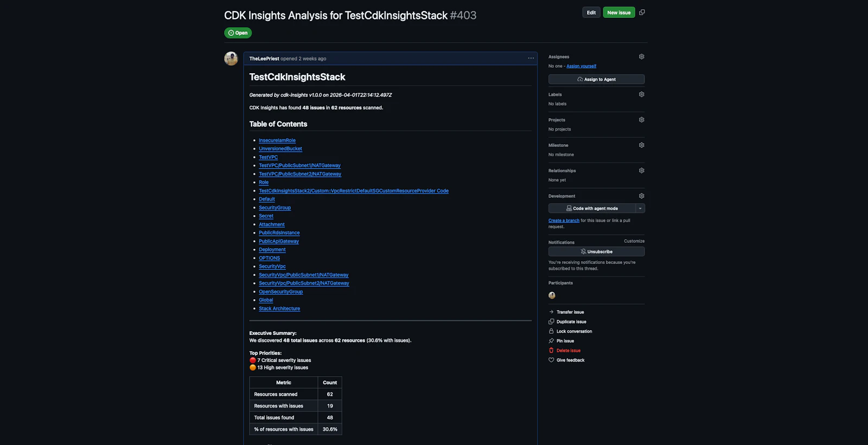Image resolution: width=868 pixels, height=445 pixels.
Task: Select Pin issue option
Action: pos(561,341)
